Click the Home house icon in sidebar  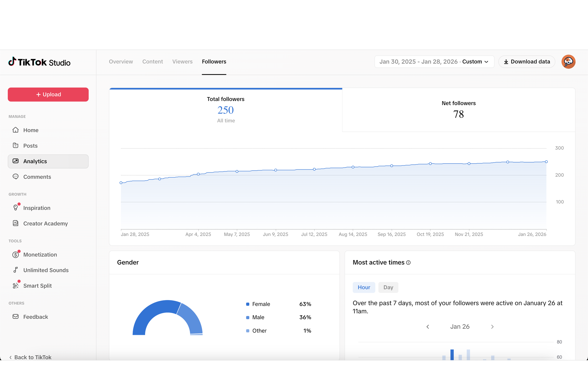click(16, 130)
